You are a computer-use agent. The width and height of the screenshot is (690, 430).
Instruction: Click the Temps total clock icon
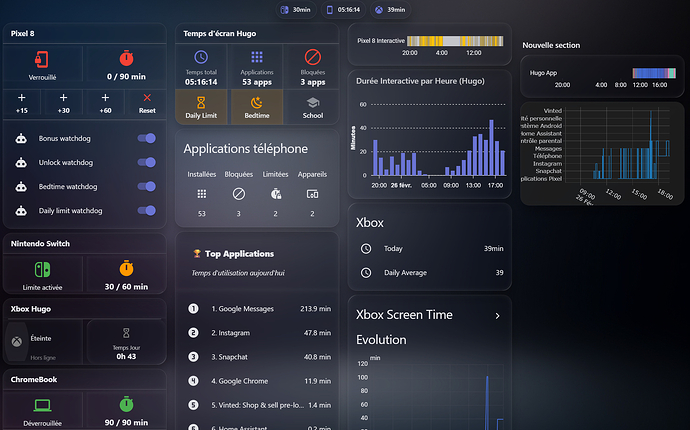click(x=201, y=58)
